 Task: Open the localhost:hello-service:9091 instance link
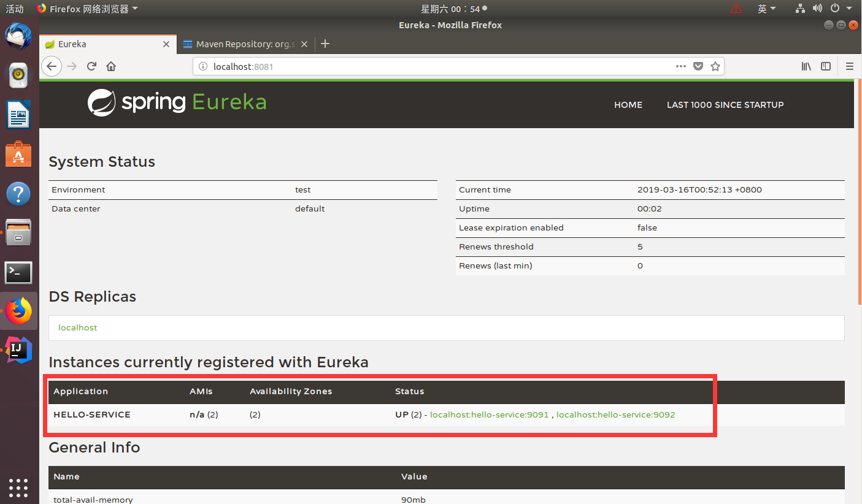[490, 414]
